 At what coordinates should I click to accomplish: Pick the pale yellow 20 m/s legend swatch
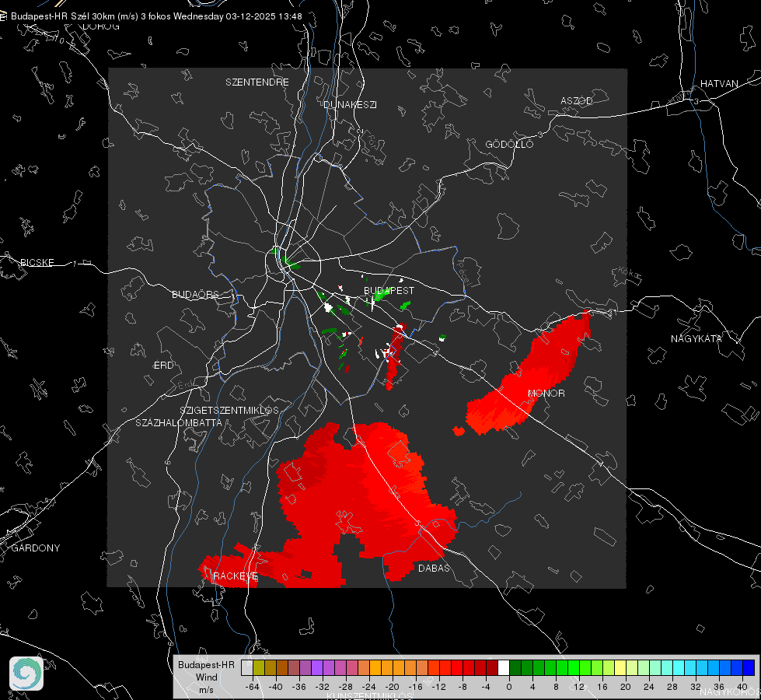pos(621,667)
